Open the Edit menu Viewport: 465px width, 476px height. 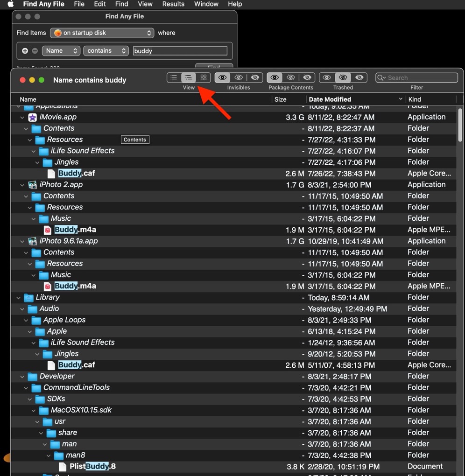(99, 4)
